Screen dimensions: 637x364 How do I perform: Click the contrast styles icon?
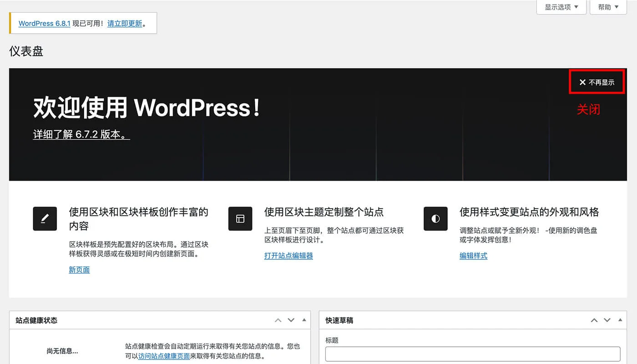pos(435,218)
